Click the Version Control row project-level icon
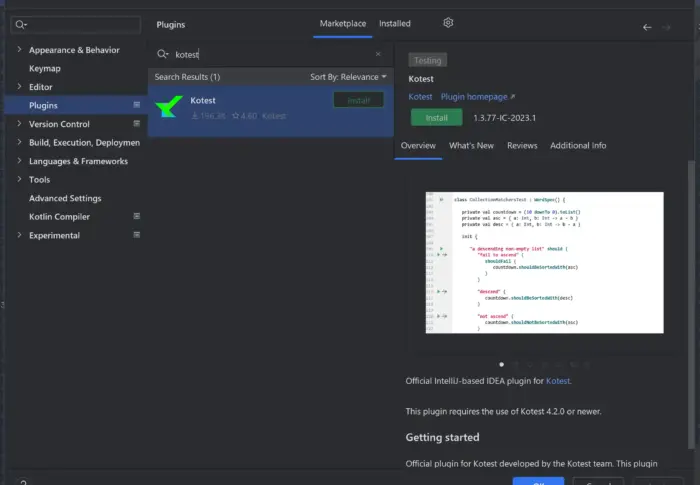 pos(137,123)
